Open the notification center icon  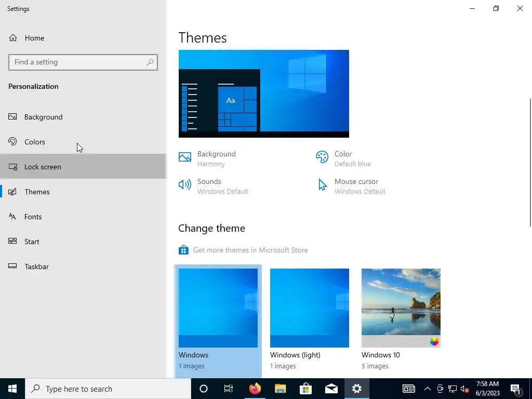(x=515, y=389)
